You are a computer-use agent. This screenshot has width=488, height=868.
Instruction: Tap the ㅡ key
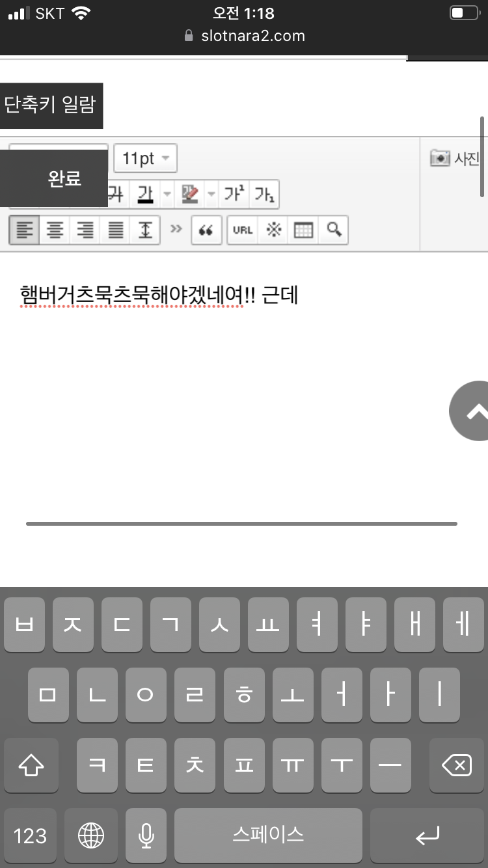coord(390,765)
